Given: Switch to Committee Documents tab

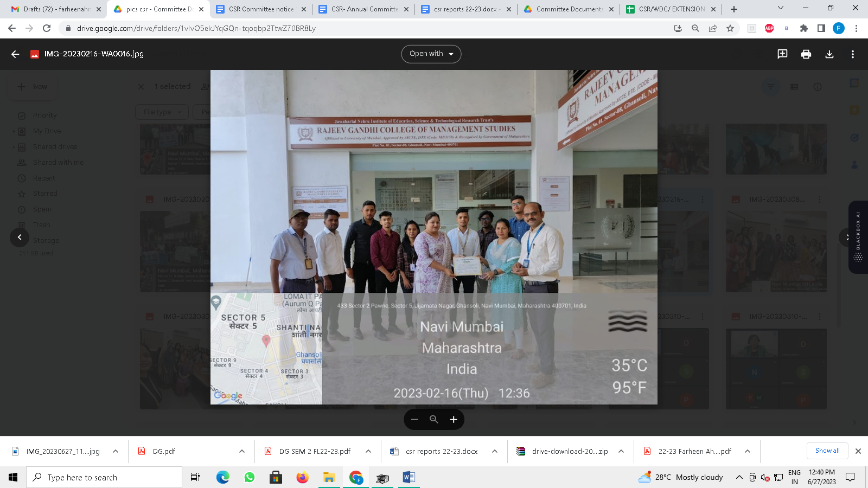Looking at the screenshot, I should click(x=569, y=9).
